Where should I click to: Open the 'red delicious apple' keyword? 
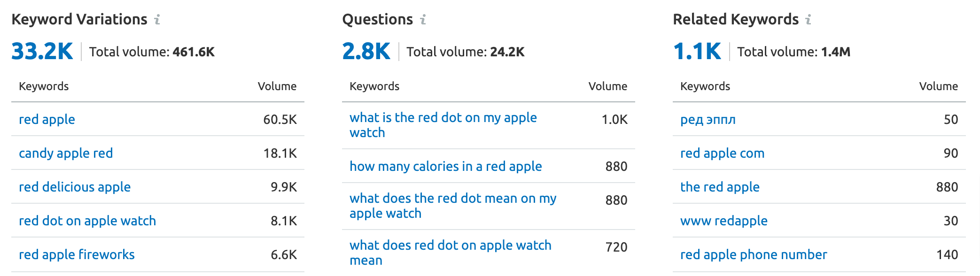pyautogui.click(x=74, y=187)
